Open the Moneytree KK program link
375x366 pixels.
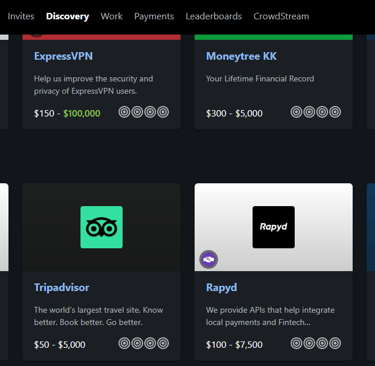pos(241,56)
